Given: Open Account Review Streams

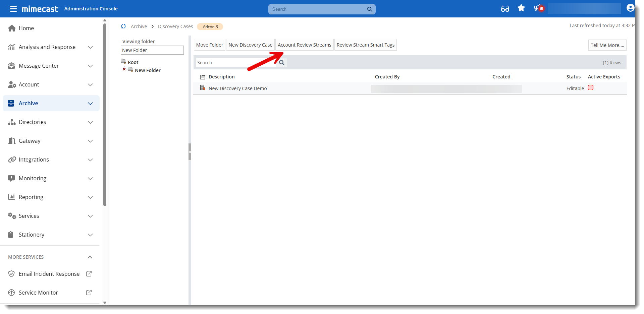Looking at the screenshot, I should [x=304, y=45].
